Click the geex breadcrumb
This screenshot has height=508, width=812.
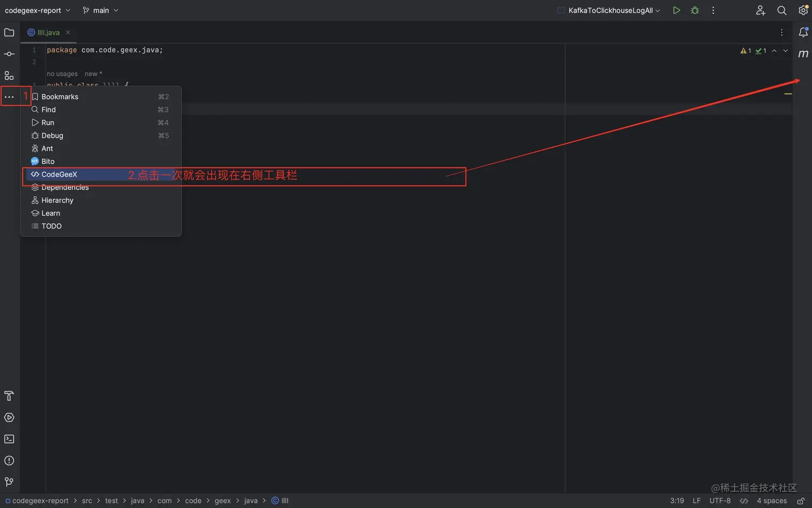222,500
